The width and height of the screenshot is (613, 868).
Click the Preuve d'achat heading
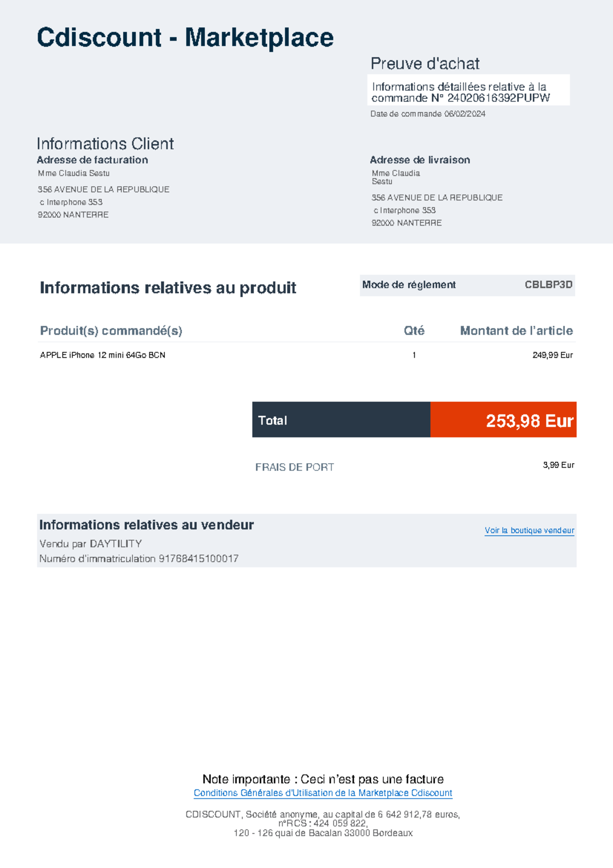[425, 64]
